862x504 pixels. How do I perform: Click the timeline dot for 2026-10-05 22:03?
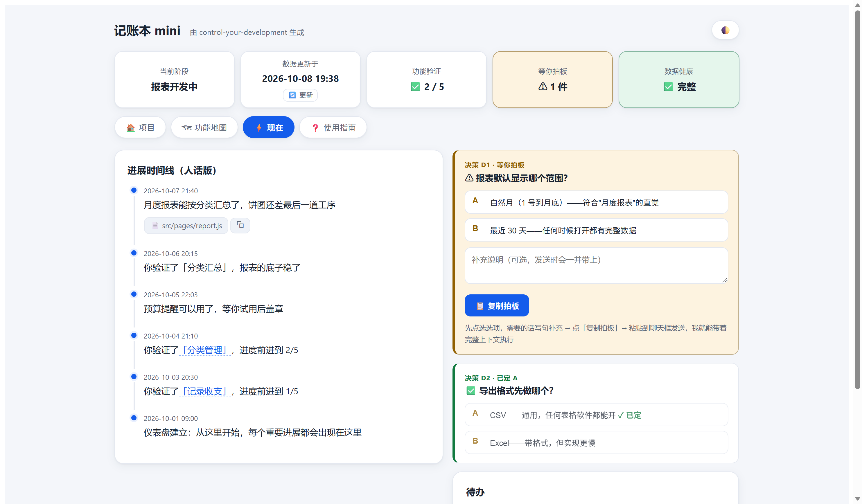[x=134, y=294]
